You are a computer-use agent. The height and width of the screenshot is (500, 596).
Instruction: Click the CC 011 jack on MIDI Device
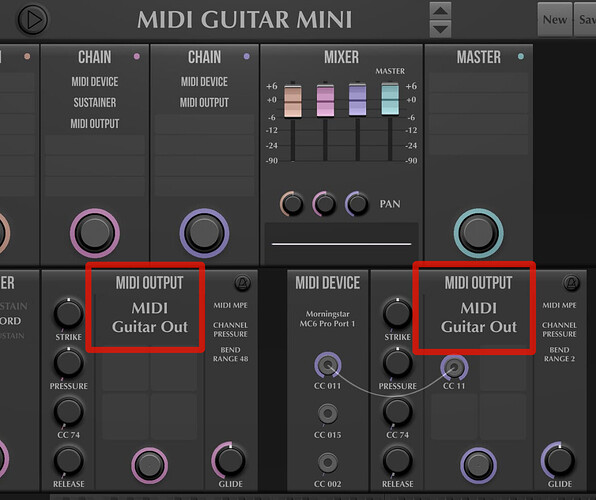tap(327, 365)
